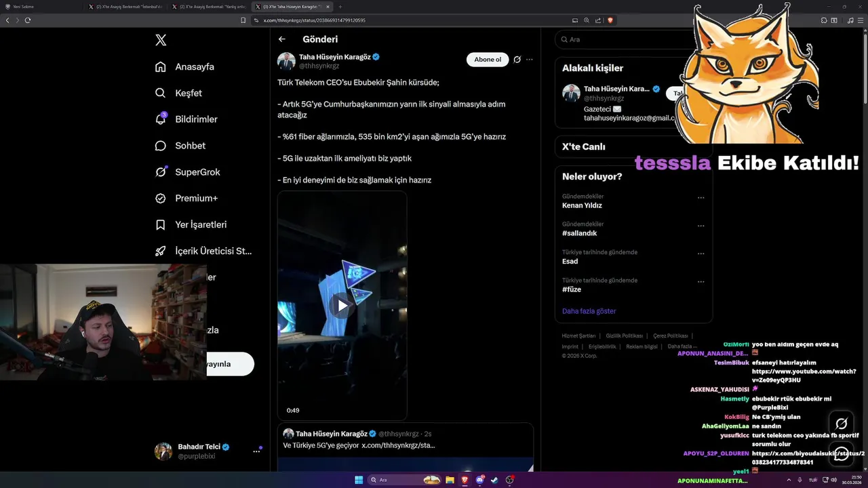
Task: Click the browser back arrow
Action: 7,20
